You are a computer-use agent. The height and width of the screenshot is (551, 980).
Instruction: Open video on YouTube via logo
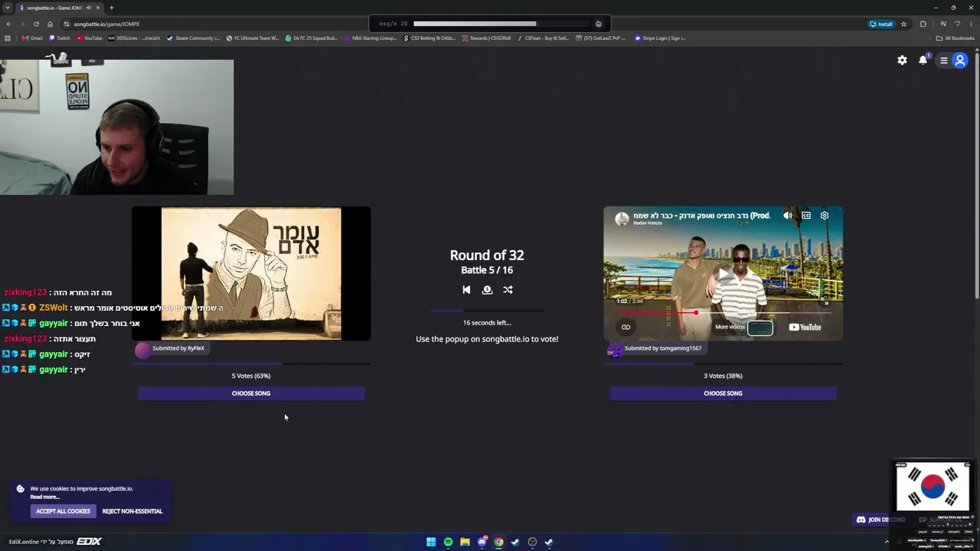click(x=805, y=327)
